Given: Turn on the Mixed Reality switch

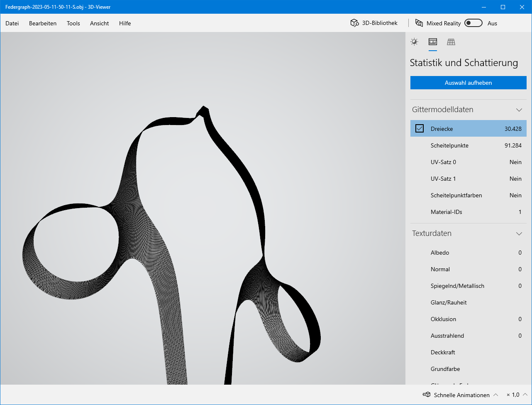Looking at the screenshot, I should (x=473, y=23).
